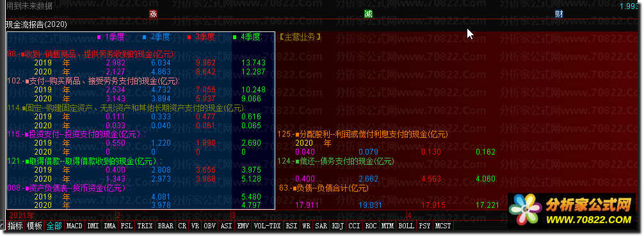Click row 114 购建固定资产 heading
This screenshot has width=644, height=236.
(127, 108)
